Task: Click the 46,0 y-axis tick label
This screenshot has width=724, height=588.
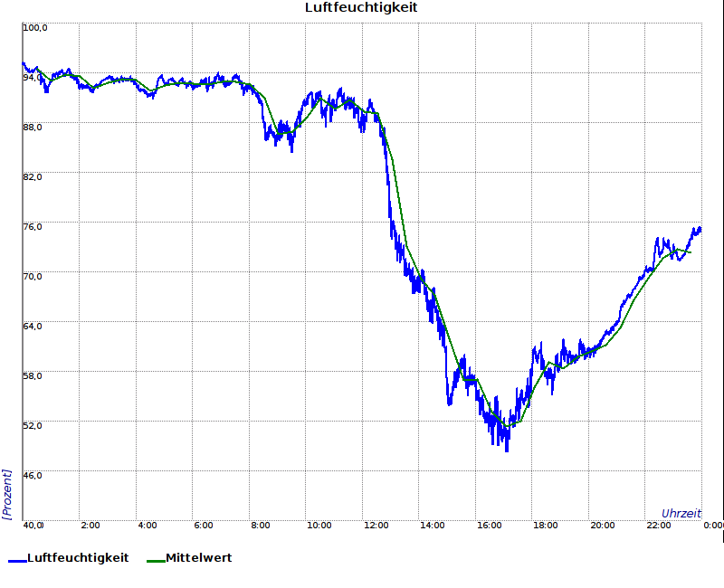Action: coord(33,476)
